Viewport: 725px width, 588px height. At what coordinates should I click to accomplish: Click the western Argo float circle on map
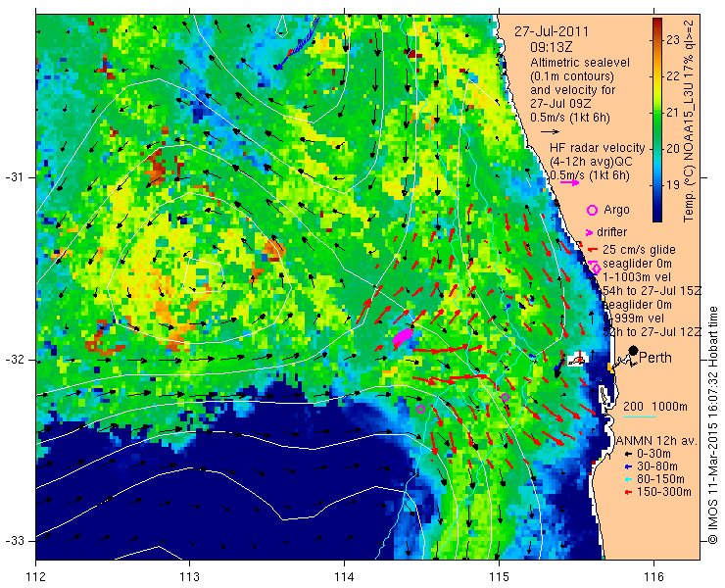pyautogui.click(x=420, y=409)
